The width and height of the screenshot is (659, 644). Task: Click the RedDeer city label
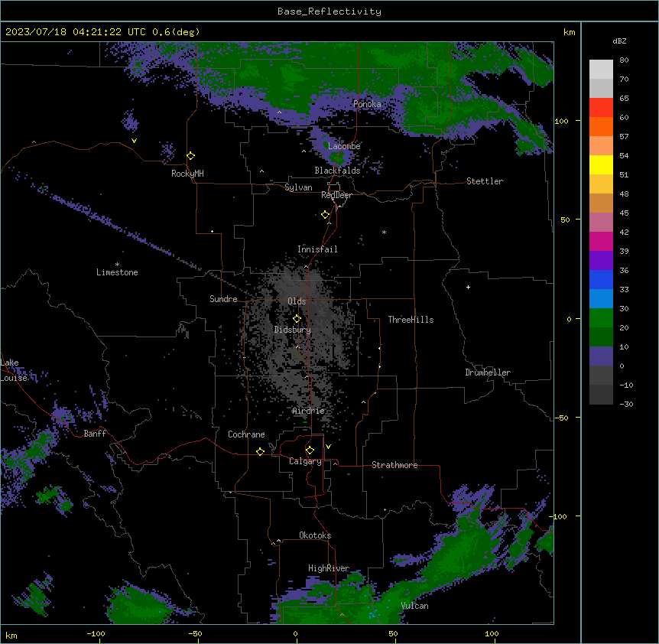coord(336,195)
